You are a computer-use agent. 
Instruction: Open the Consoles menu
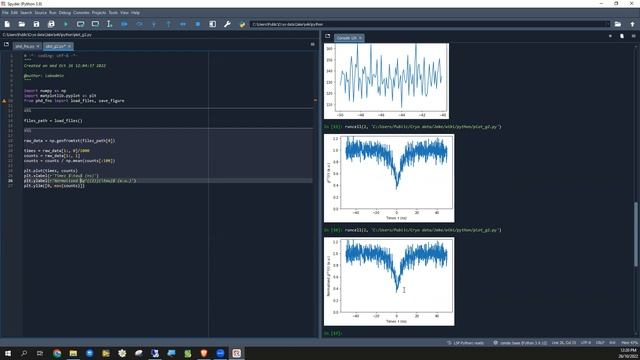tap(81, 13)
